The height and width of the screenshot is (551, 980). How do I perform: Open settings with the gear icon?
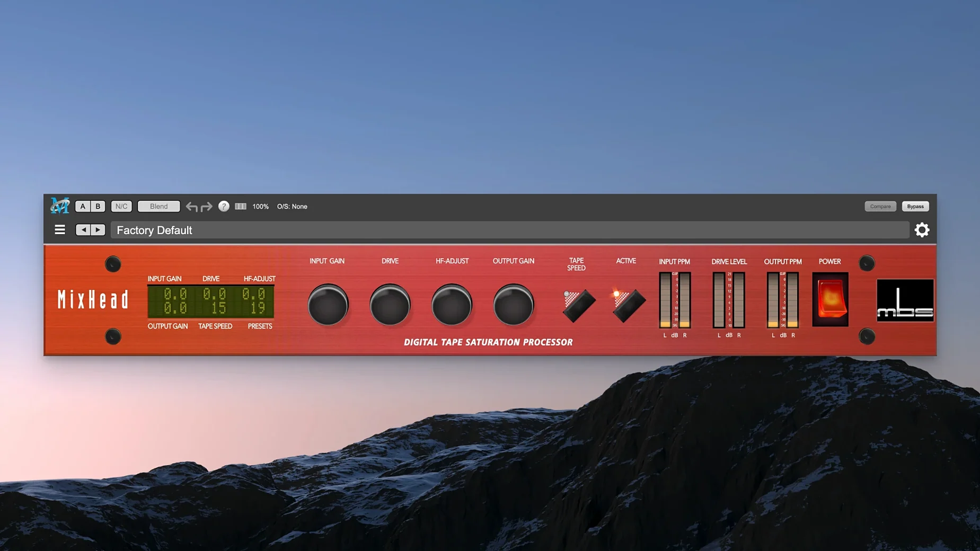(922, 230)
